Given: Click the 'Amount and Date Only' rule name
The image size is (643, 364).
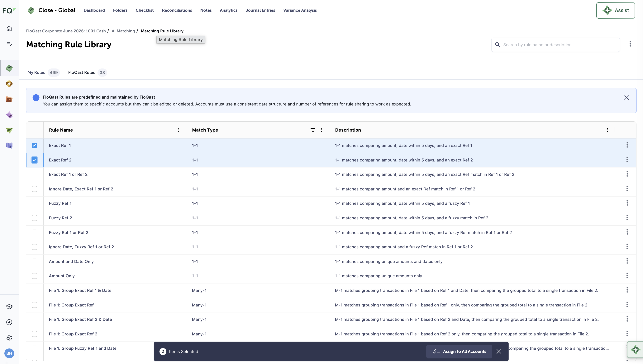Looking at the screenshot, I should [x=71, y=262].
